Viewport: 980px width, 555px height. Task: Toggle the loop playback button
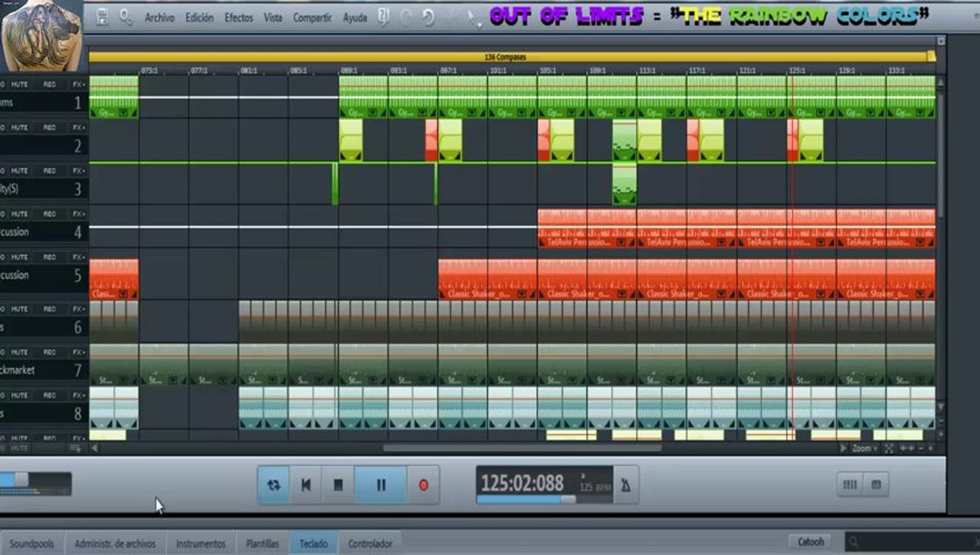tap(274, 485)
